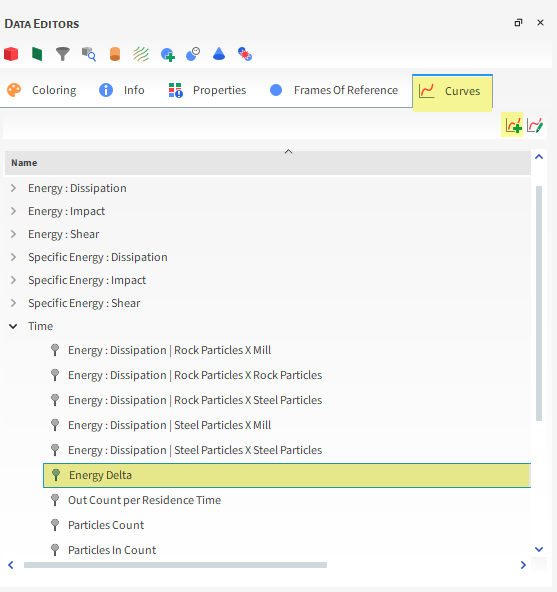557x592 pixels.
Task: Select Energy : Dissipation | Steel Particles X Mill
Action: click(170, 425)
